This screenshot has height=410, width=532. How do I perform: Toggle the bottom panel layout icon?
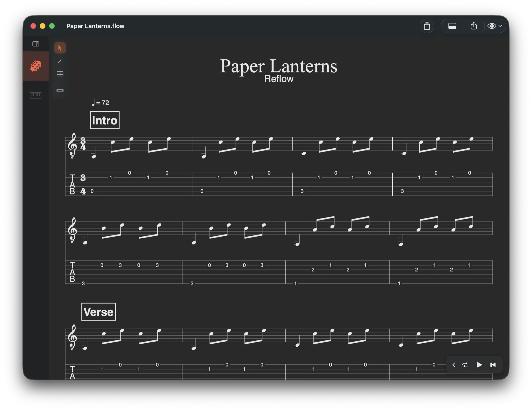coord(452,26)
